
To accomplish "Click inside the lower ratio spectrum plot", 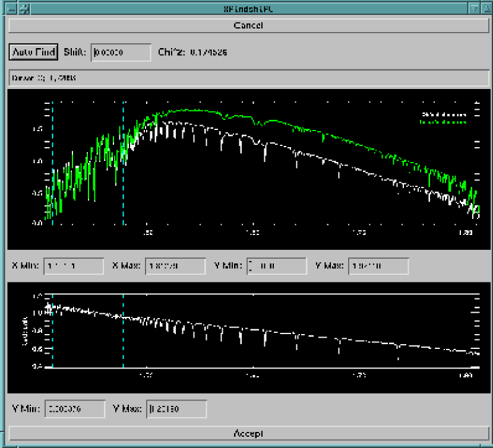I will click(249, 338).
